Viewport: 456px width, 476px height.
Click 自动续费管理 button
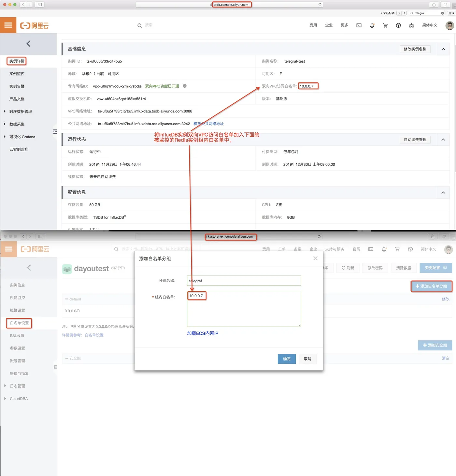point(415,140)
